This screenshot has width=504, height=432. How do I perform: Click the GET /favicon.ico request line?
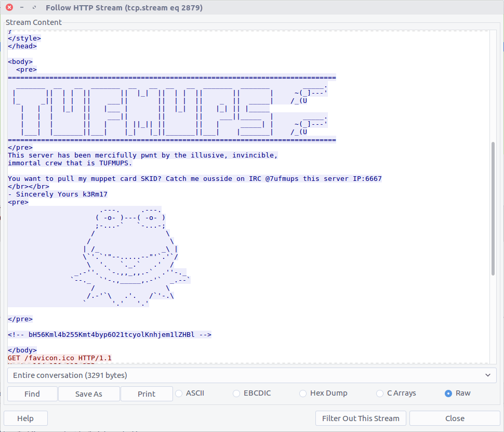[x=59, y=358]
